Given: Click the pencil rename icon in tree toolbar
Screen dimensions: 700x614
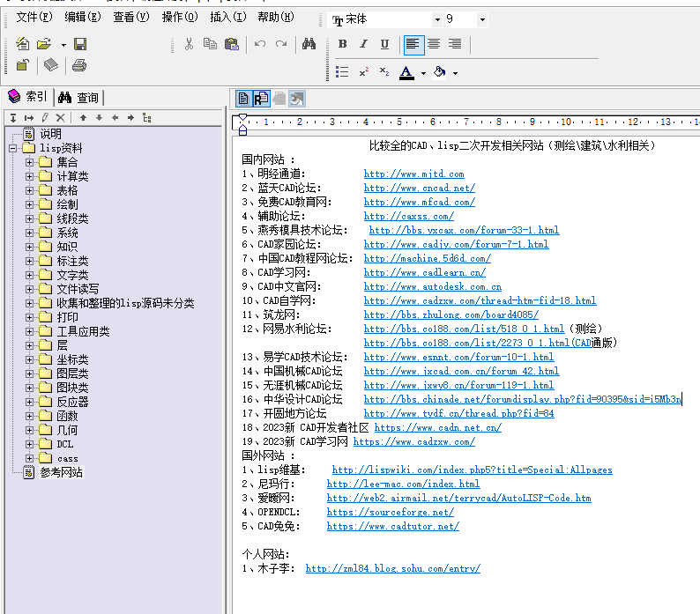Looking at the screenshot, I should click(x=45, y=118).
